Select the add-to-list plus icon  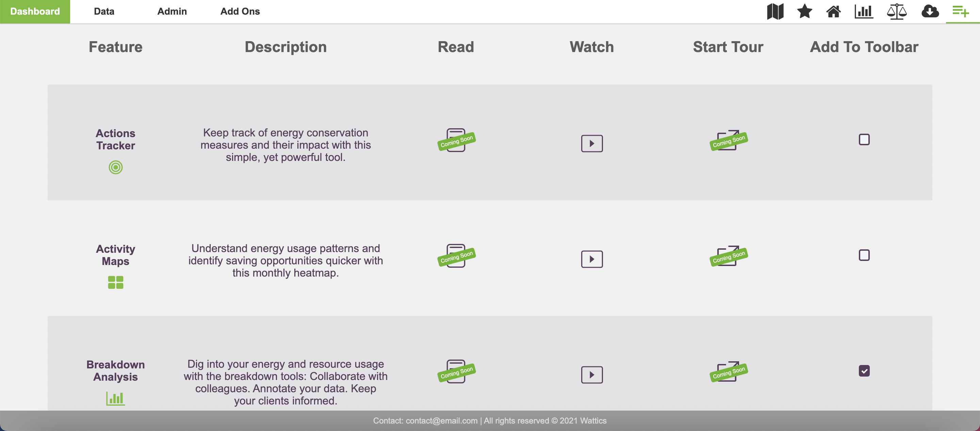pyautogui.click(x=960, y=12)
